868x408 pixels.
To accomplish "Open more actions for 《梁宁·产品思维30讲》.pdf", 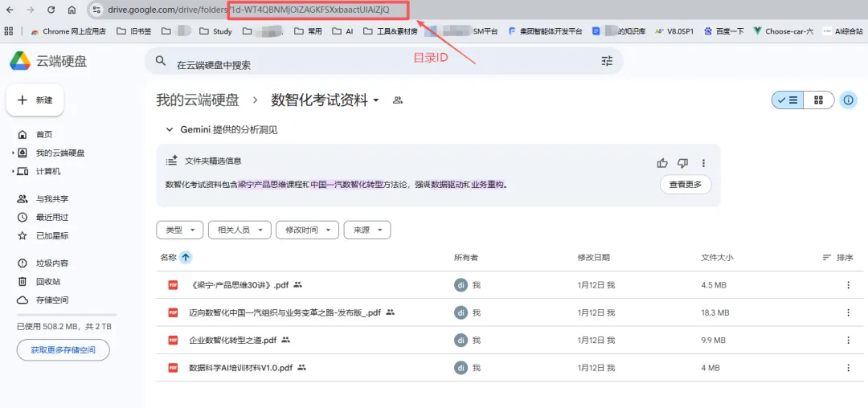I will [848, 284].
